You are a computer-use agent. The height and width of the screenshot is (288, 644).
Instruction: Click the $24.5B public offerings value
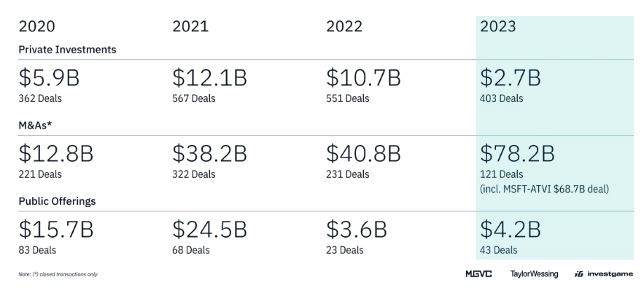click(x=209, y=229)
